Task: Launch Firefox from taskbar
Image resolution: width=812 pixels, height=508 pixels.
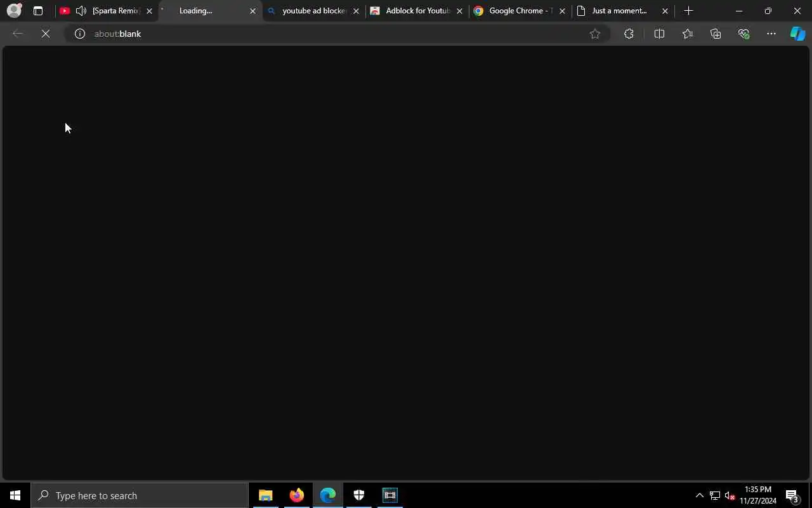Action: point(296,495)
